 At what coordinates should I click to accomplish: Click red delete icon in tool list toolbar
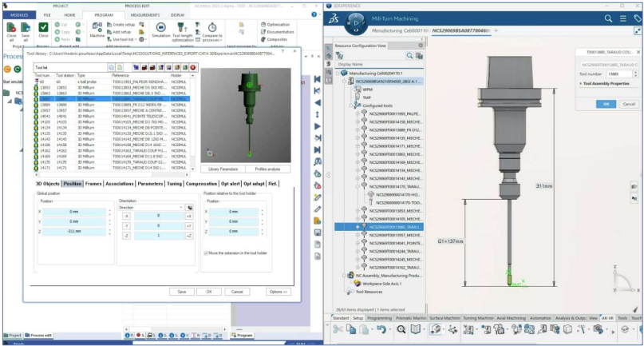point(193,67)
